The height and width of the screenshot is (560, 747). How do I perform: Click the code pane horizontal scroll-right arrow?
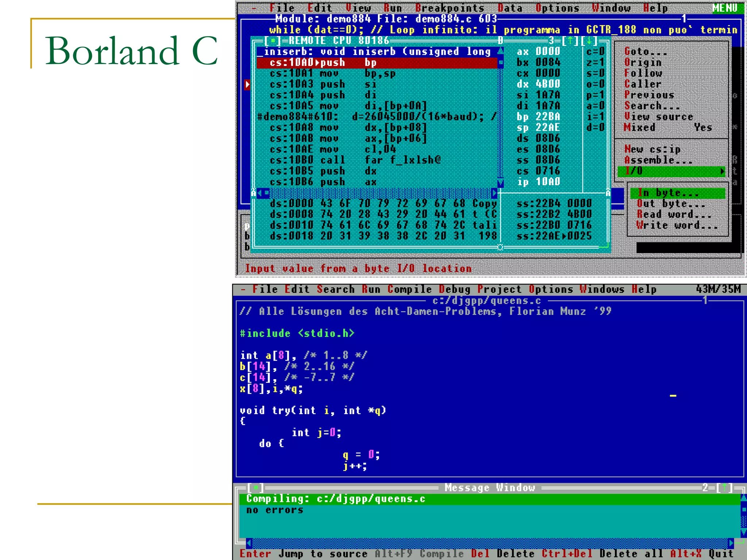(494, 193)
